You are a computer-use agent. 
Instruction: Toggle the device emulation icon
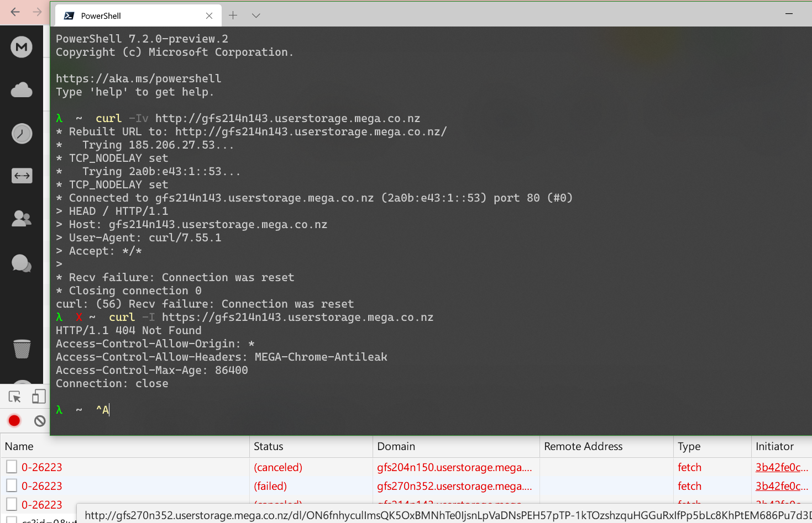[x=38, y=397]
